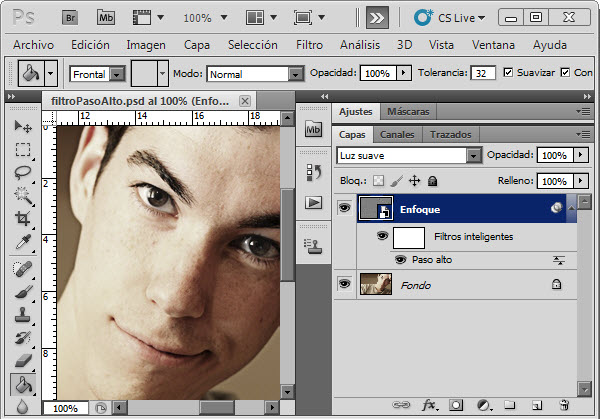Select the Fondo layer thumbnail
Viewport: 600px width, 419px height.
coord(376,284)
